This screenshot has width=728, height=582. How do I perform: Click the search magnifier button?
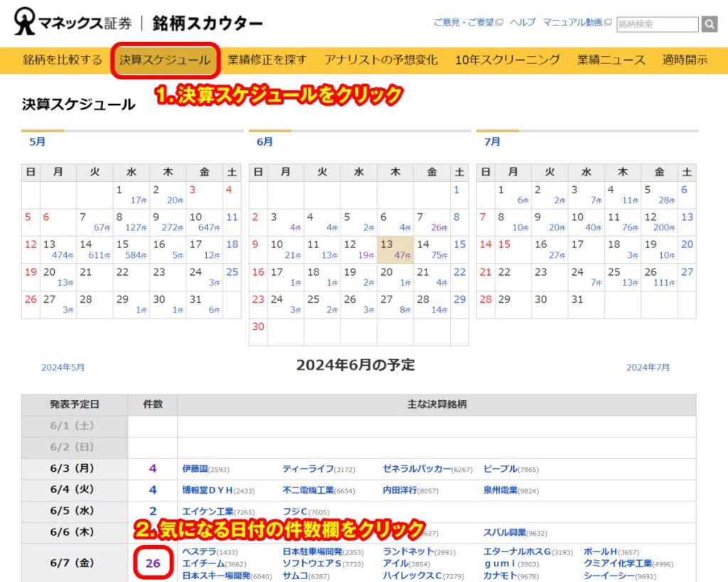click(710, 23)
